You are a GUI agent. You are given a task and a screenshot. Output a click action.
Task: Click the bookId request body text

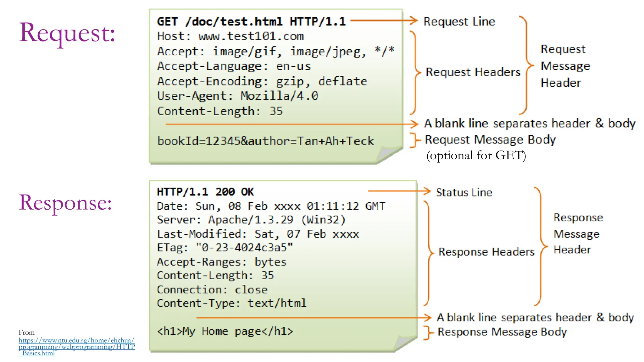265,141
